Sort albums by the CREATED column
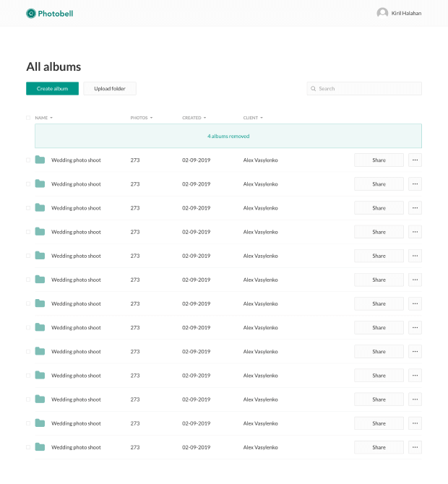The height and width of the screenshot is (484, 448). (194, 118)
